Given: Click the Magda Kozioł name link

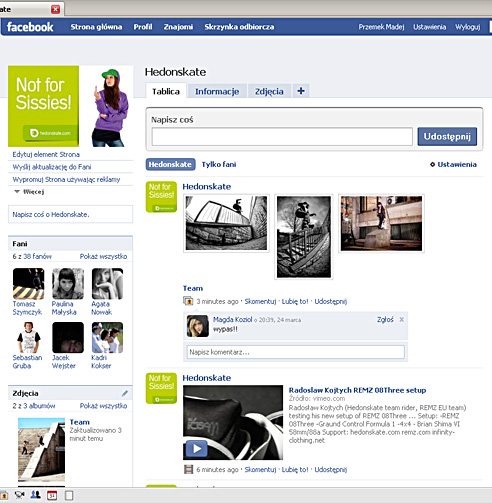Looking at the screenshot, I should (x=232, y=319).
